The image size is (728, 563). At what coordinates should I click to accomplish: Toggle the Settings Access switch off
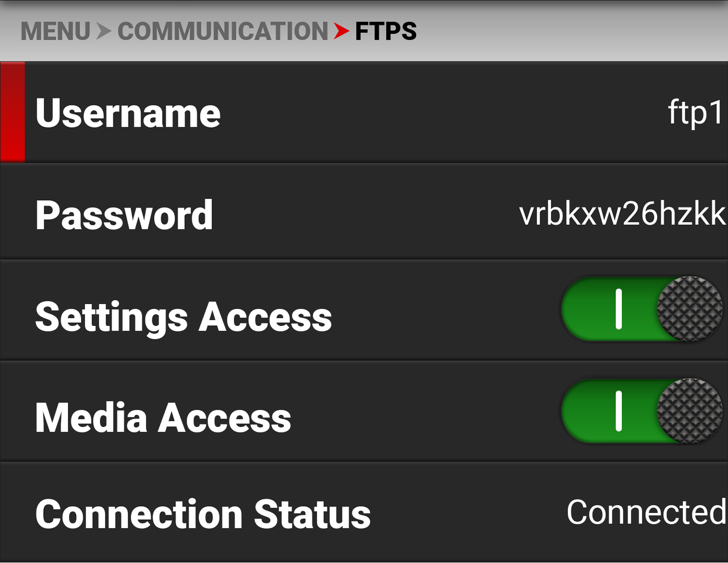(642, 309)
